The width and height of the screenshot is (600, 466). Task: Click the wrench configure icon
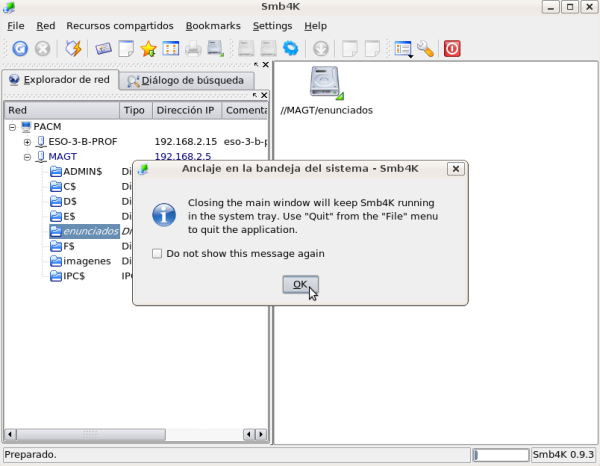click(x=425, y=48)
